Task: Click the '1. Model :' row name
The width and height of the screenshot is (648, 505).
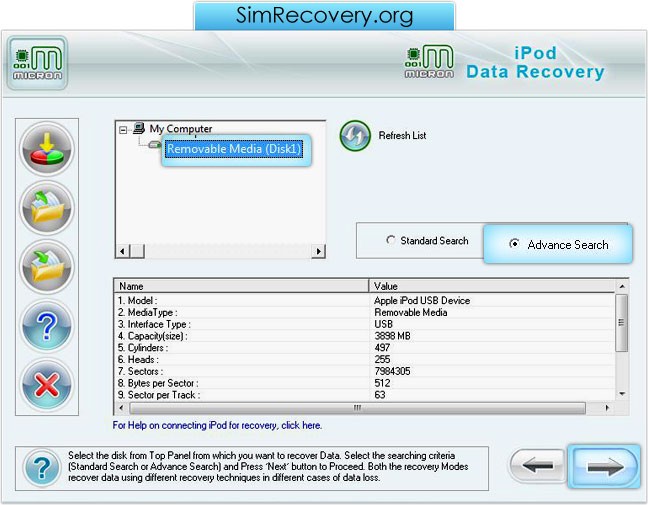Action: (138, 300)
